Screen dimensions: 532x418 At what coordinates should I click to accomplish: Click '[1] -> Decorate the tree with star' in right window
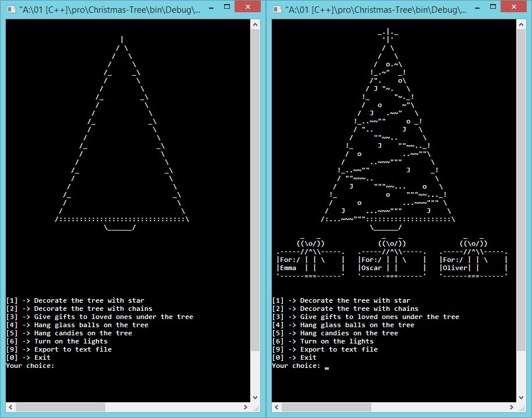tap(341, 300)
